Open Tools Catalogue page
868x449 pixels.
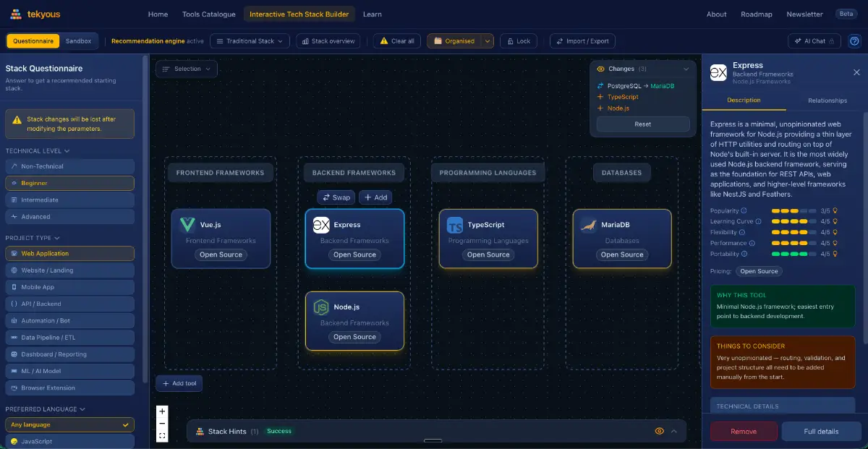coord(209,14)
